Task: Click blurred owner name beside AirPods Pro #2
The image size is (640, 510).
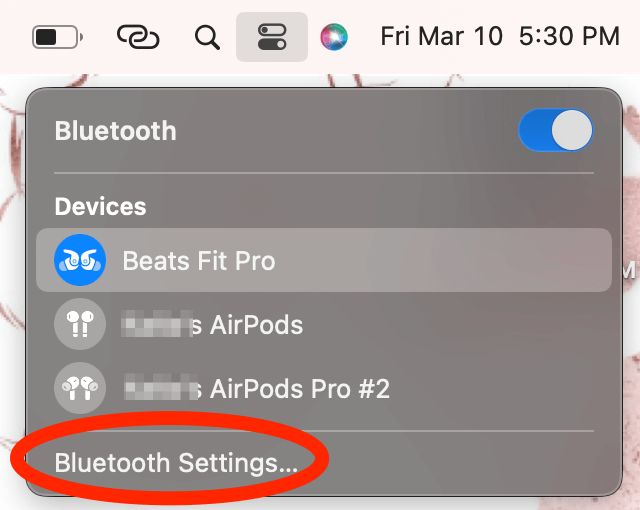Action: point(161,387)
